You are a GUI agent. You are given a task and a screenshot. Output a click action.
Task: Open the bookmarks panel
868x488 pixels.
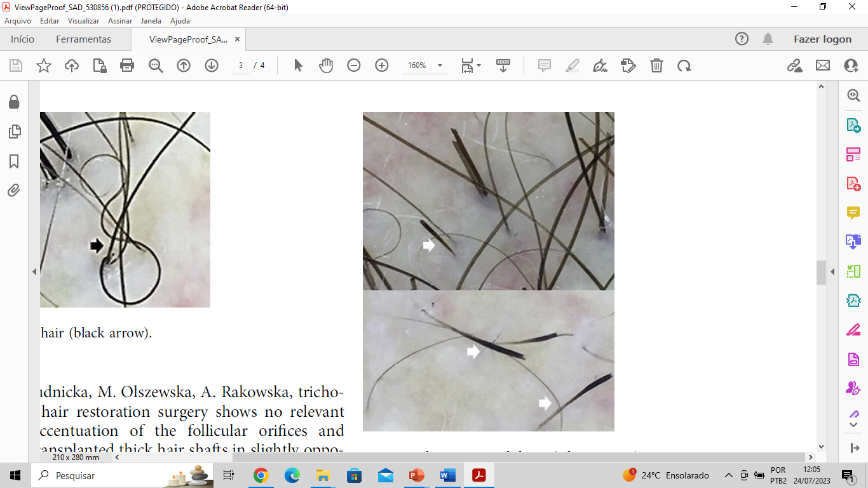click(x=14, y=161)
